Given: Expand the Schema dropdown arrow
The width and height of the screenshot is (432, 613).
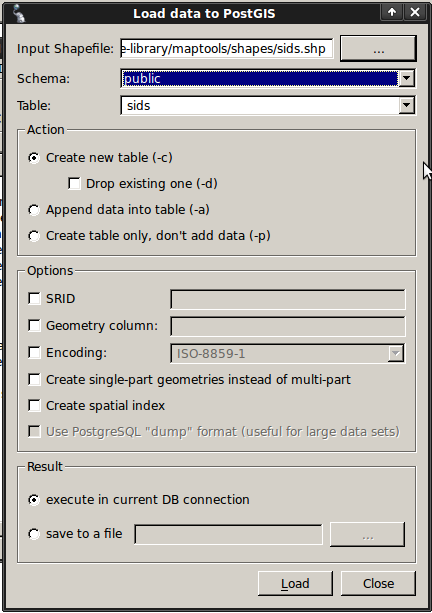Looking at the screenshot, I should point(407,78).
